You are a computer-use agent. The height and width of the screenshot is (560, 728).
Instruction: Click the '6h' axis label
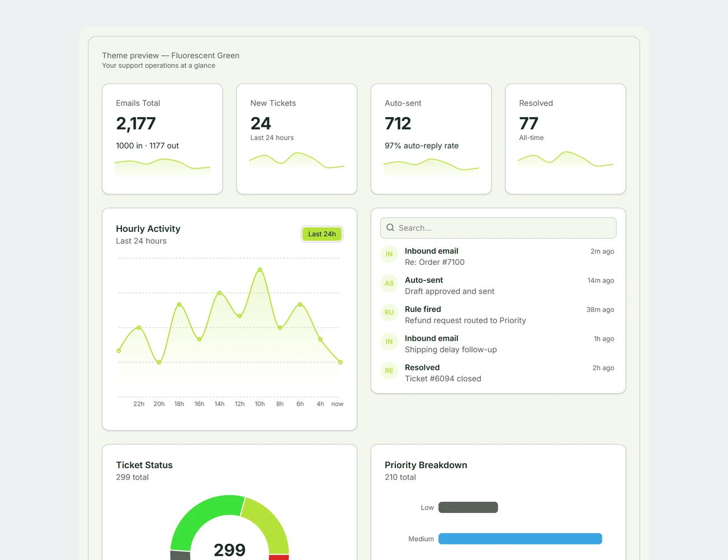pos(300,404)
